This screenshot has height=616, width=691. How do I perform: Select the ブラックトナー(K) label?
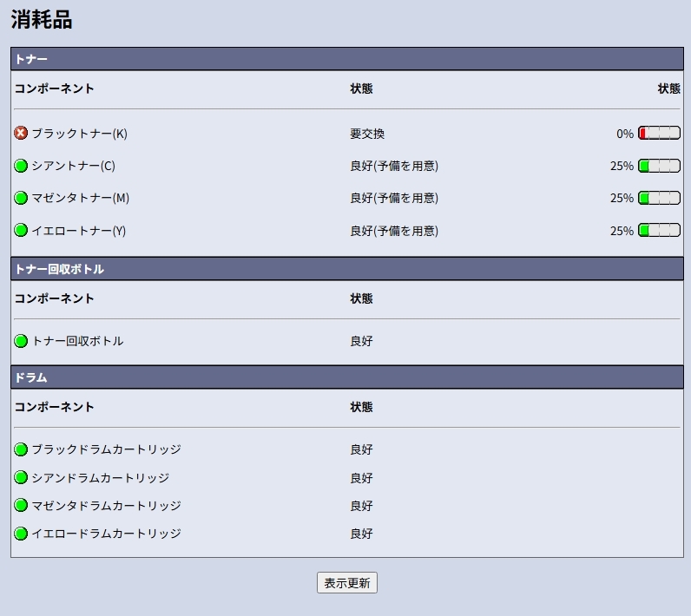click(x=80, y=134)
